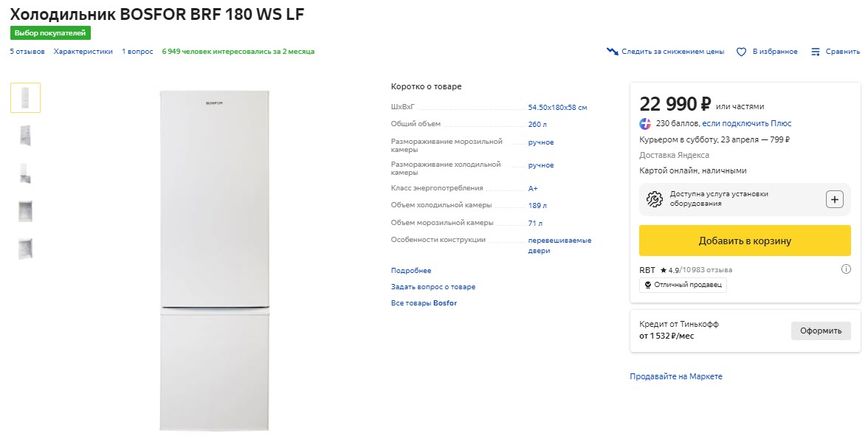Open the Характеристики section
This screenshot has height=439, width=868.
coord(83,52)
